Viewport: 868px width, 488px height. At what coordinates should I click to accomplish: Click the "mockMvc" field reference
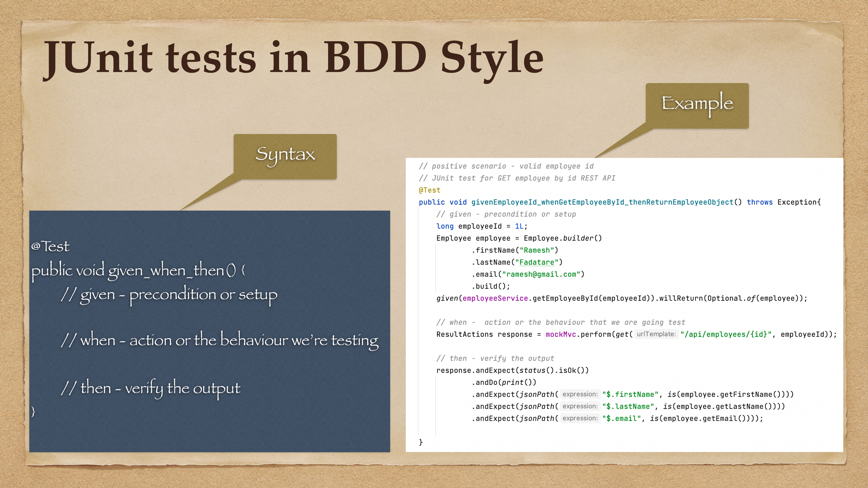561,334
